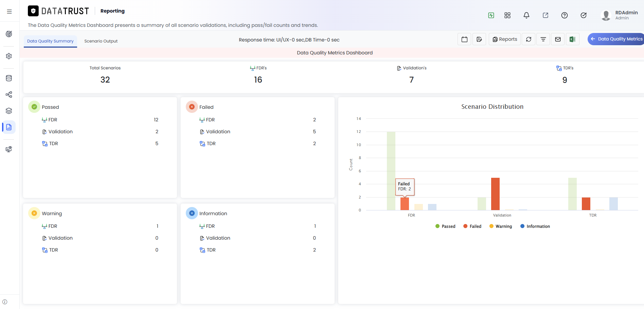Open the notifications bell icon
This screenshot has width=644, height=309.
point(526,15)
